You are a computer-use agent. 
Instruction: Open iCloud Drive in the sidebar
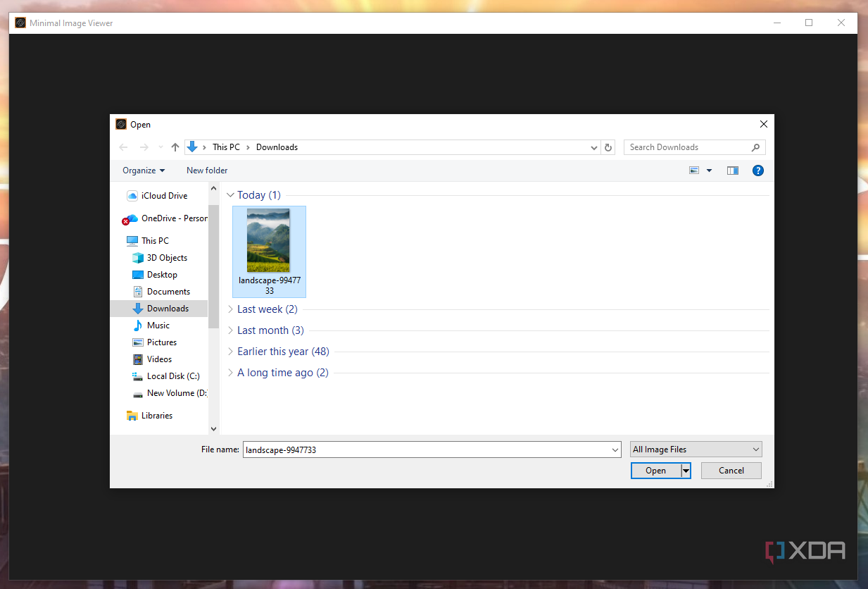pyautogui.click(x=164, y=196)
